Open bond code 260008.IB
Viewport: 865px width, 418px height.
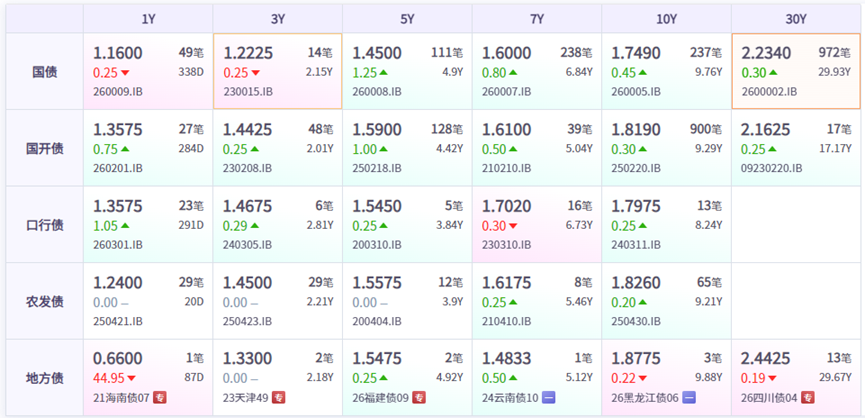[x=377, y=92]
